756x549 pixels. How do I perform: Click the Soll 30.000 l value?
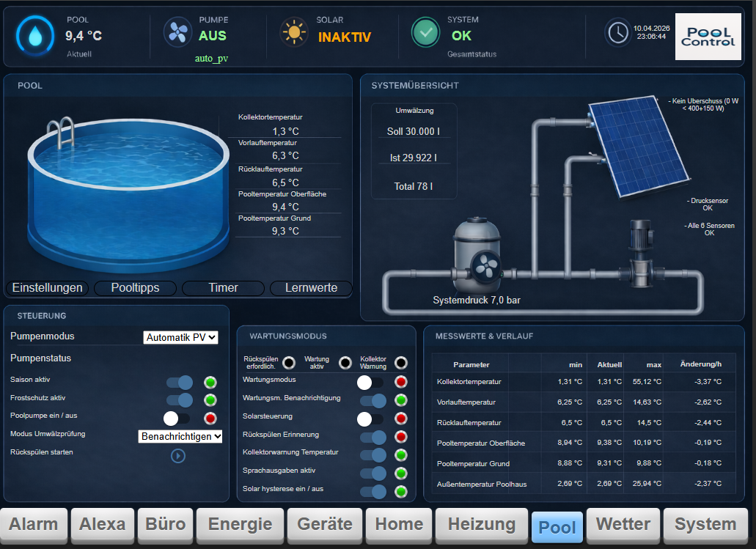(413, 132)
